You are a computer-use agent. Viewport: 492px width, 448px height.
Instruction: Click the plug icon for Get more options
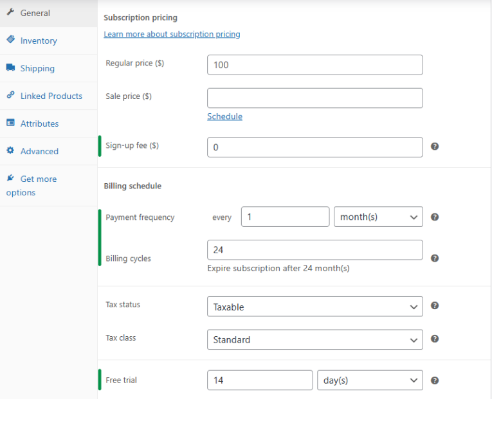[10, 178]
